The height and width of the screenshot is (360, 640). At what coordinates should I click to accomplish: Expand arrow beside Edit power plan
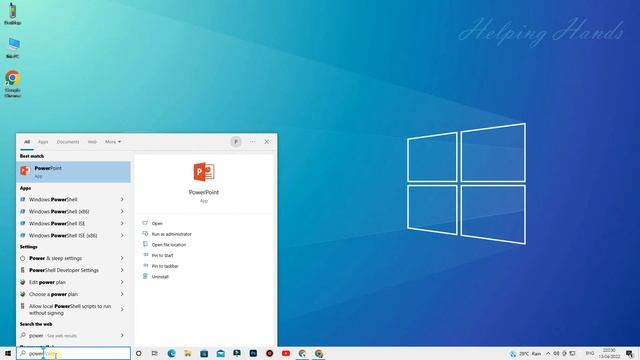pyautogui.click(x=122, y=282)
